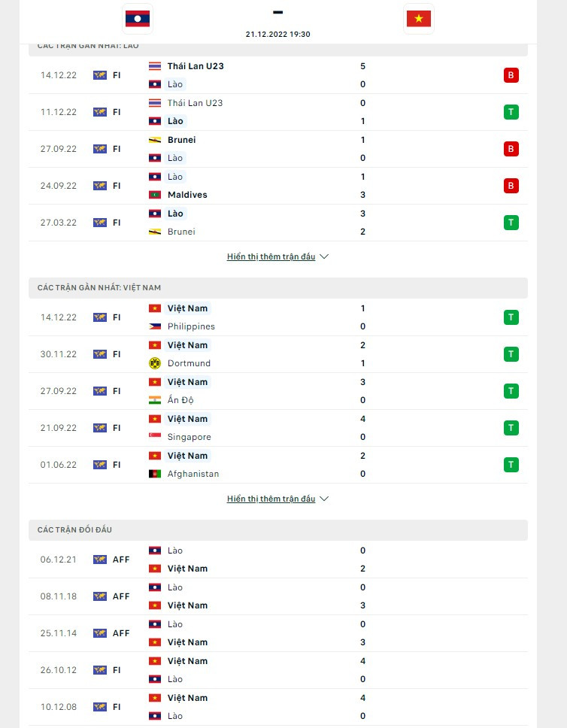Click the red B badge for the 14.12.22 Laos match
The width and height of the screenshot is (567, 728).
511,75
